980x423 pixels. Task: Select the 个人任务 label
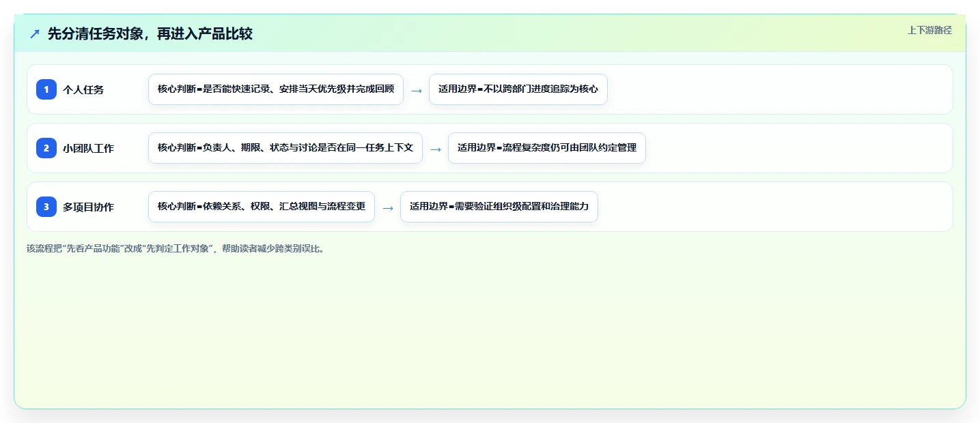pos(83,89)
